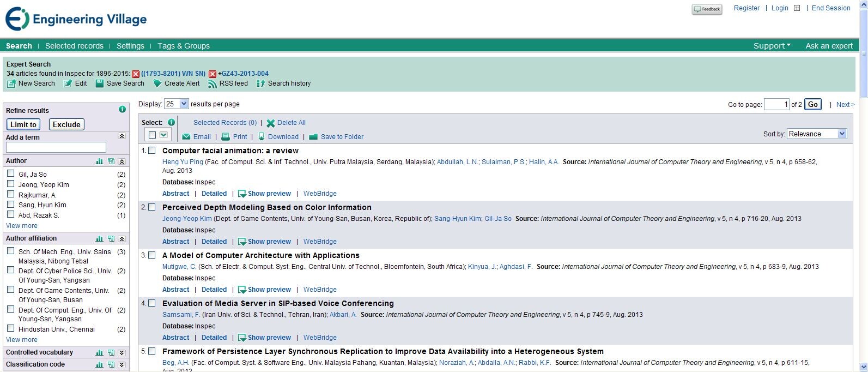Open the Settings tab
This screenshot has width=868, height=372.
130,46
